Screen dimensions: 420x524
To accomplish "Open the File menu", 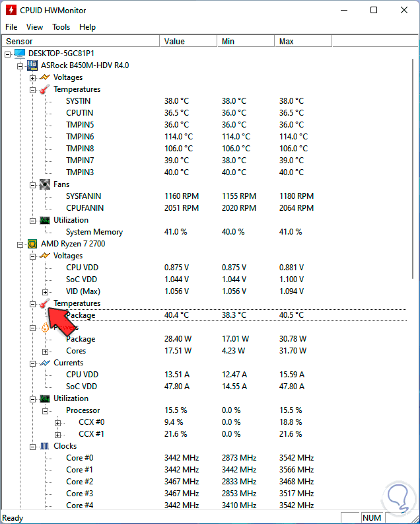I will (11, 27).
